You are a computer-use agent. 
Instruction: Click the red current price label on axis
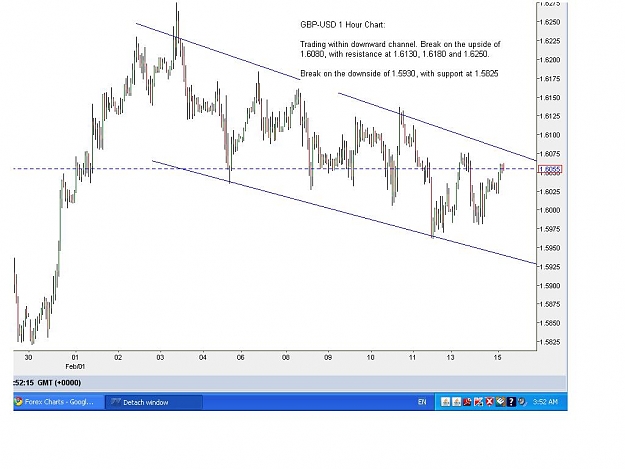[x=550, y=170]
